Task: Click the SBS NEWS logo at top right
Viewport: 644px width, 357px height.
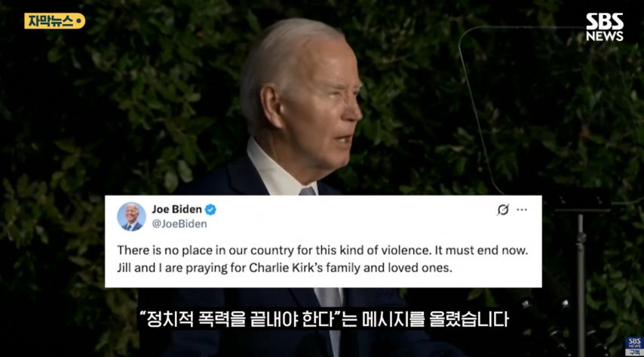Action: point(605,26)
